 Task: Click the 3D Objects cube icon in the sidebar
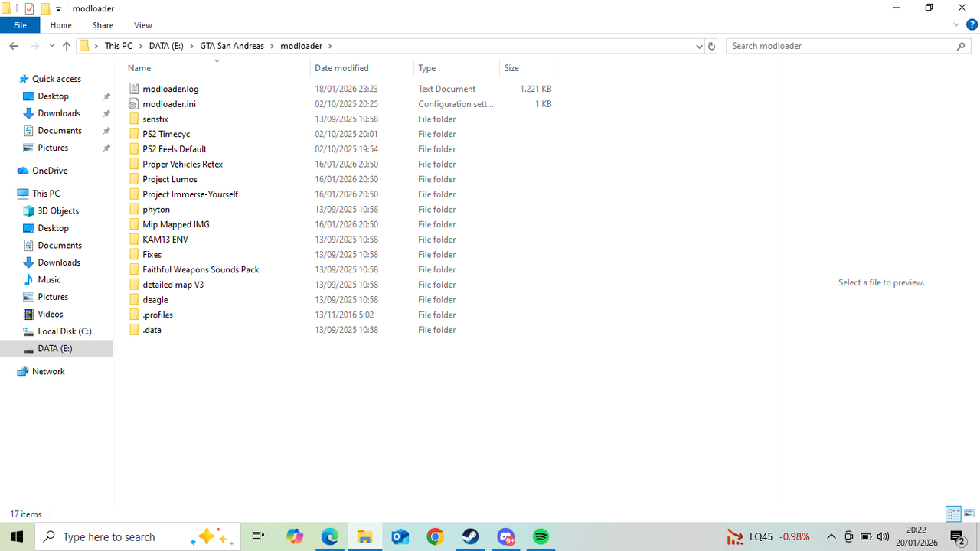(x=29, y=211)
